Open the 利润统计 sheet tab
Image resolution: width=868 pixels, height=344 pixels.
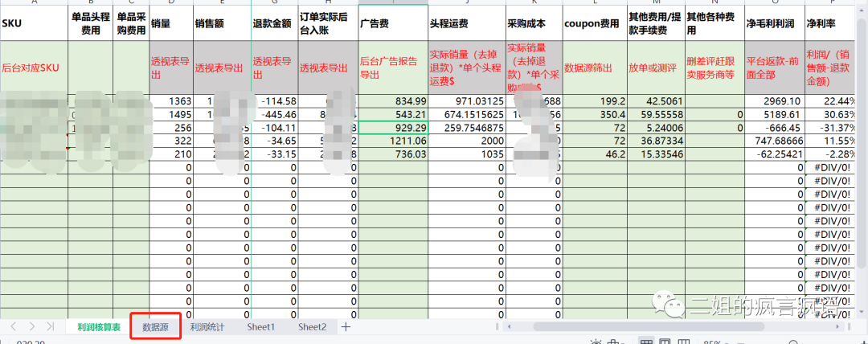pos(207,327)
